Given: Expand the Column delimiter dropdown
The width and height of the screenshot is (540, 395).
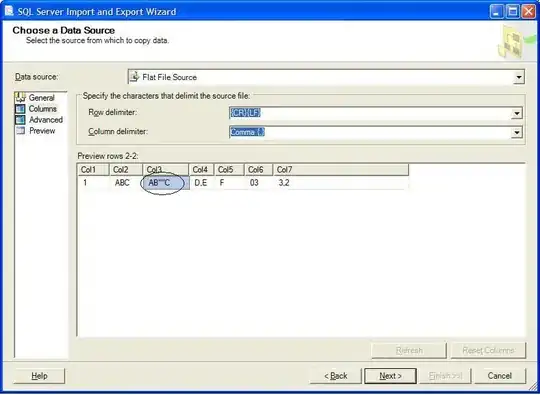Looking at the screenshot, I should [517, 132].
